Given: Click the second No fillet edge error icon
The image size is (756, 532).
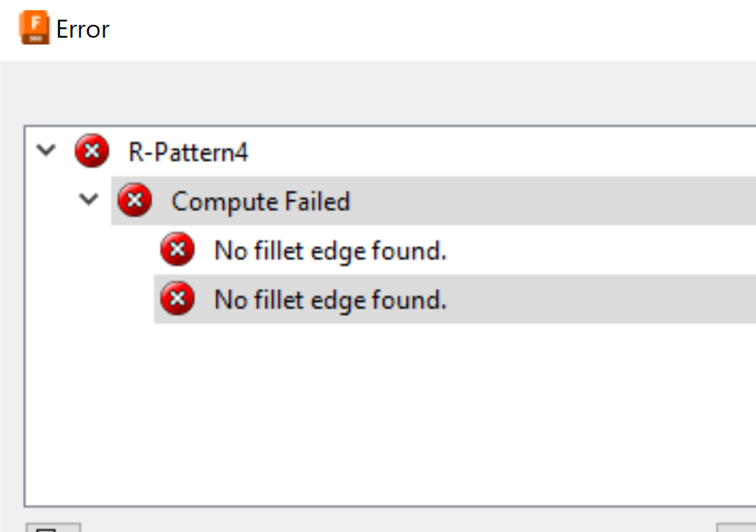Looking at the screenshot, I should (x=177, y=299).
